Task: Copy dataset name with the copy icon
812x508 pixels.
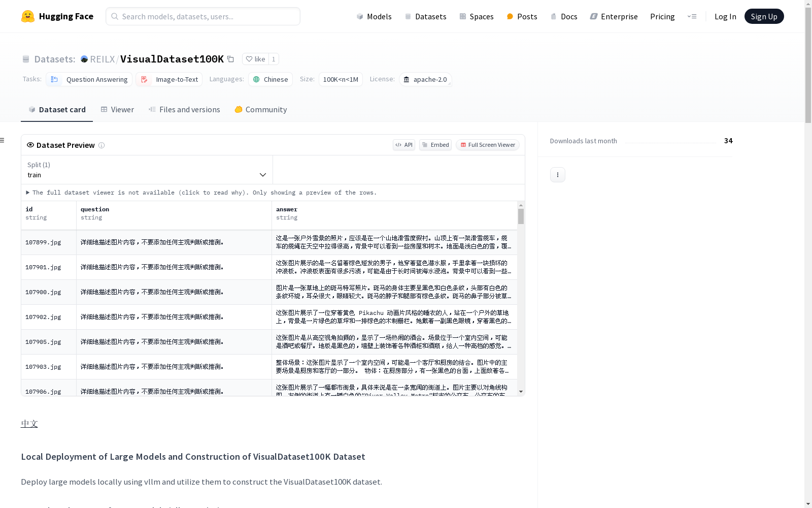Action: click(230, 59)
